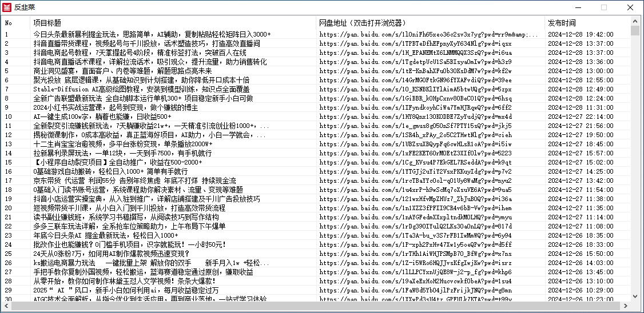This screenshot has height=313, width=644.
Task: Select row AI一键生成100w字
Action: tap(316, 117)
